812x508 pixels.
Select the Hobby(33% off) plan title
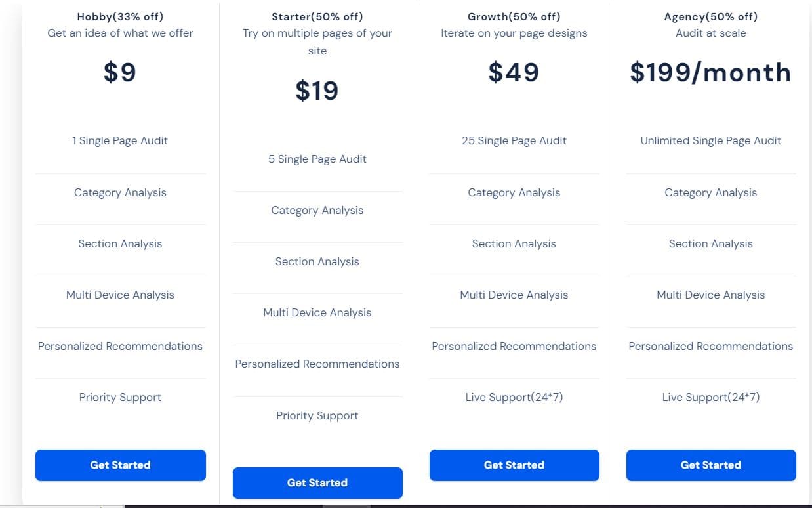(120, 16)
